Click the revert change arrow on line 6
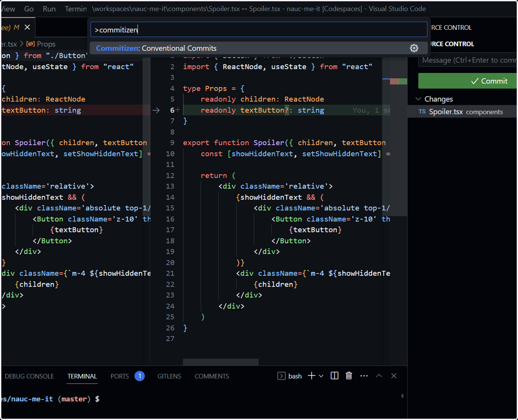 (156, 111)
